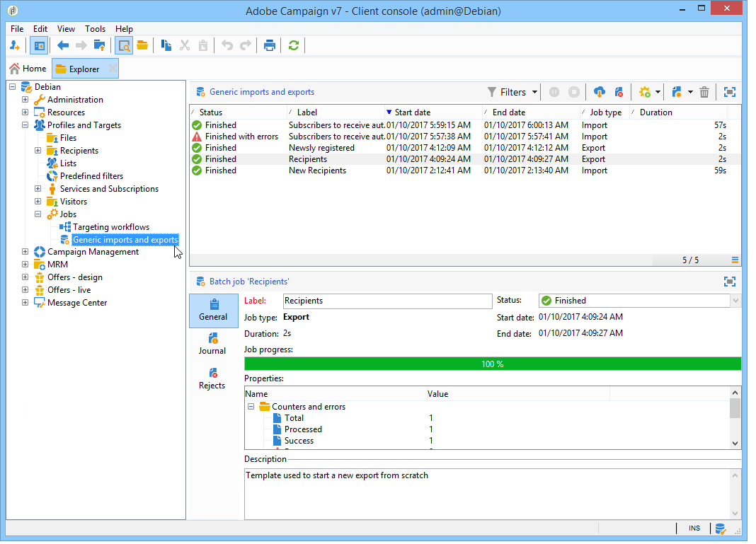Viewport: 756px width, 544px height.
Task: Close the Explorer tab
Action: pyautogui.click(x=113, y=69)
